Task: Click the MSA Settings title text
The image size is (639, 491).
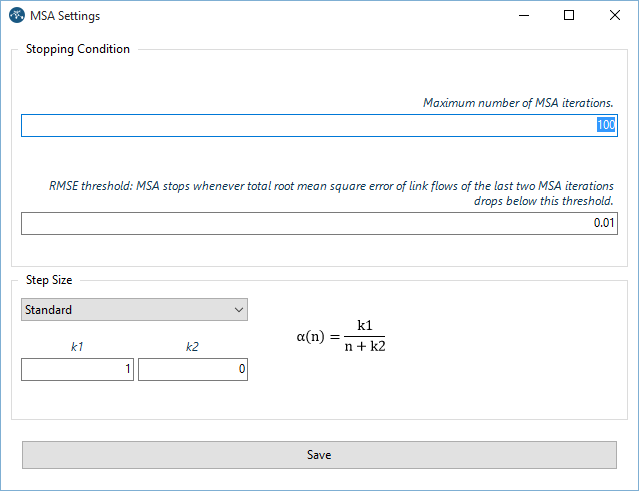Action: (x=67, y=16)
